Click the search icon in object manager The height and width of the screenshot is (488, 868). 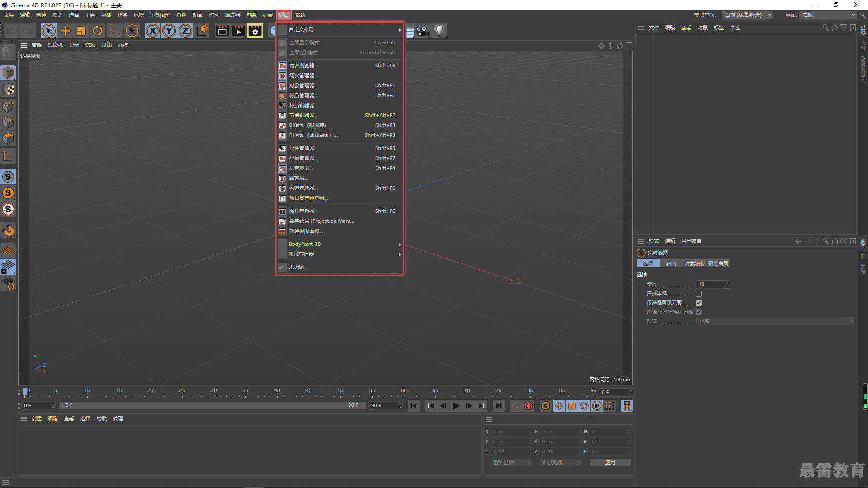[826, 28]
